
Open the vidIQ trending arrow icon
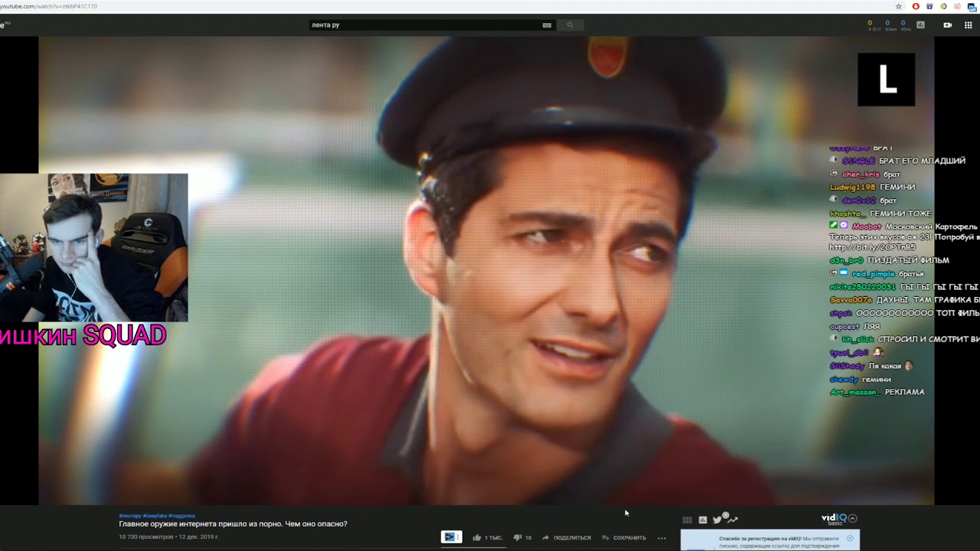tap(733, 520)
